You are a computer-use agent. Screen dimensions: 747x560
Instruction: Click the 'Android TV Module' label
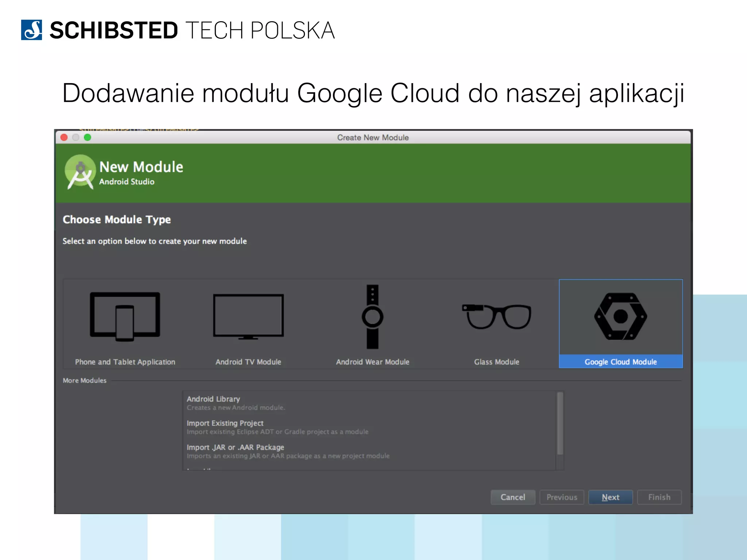[248, 362]
